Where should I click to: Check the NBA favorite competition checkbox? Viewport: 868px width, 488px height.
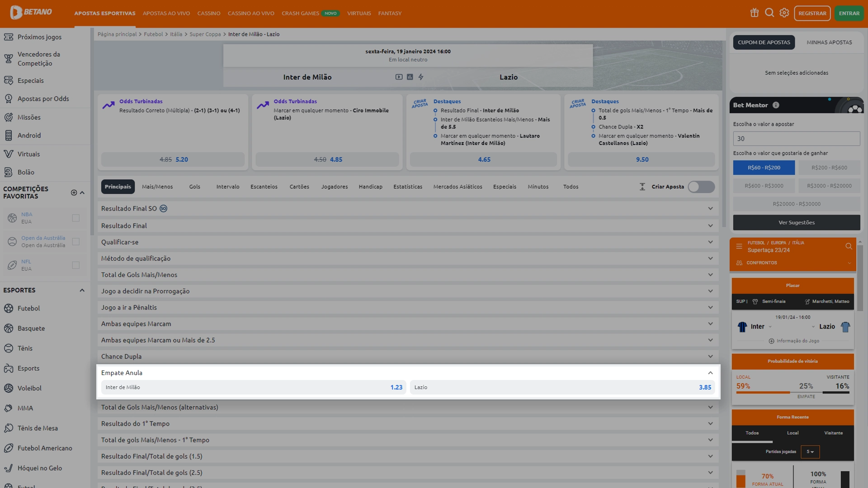(x=76, y=218)
